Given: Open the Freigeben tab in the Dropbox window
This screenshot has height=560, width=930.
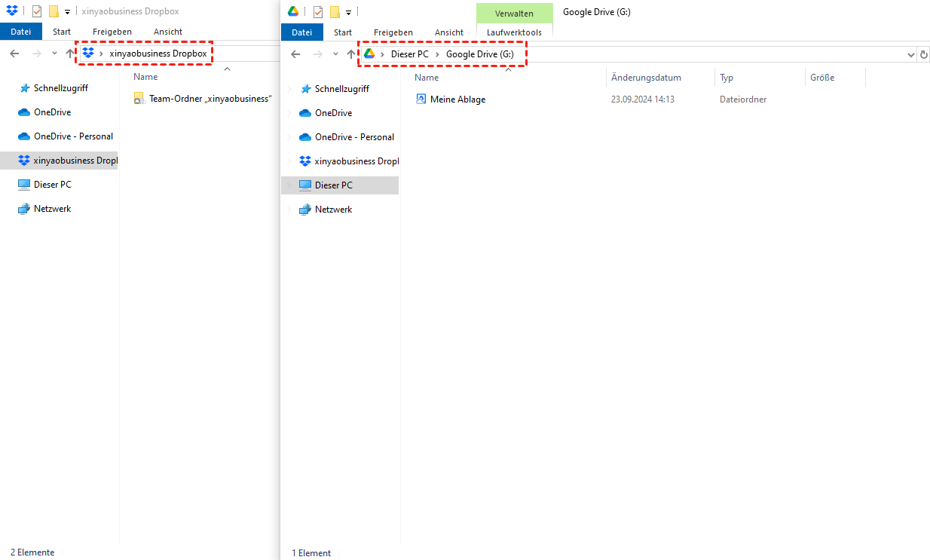Looking at the screenshot, I should coord(112,32).
